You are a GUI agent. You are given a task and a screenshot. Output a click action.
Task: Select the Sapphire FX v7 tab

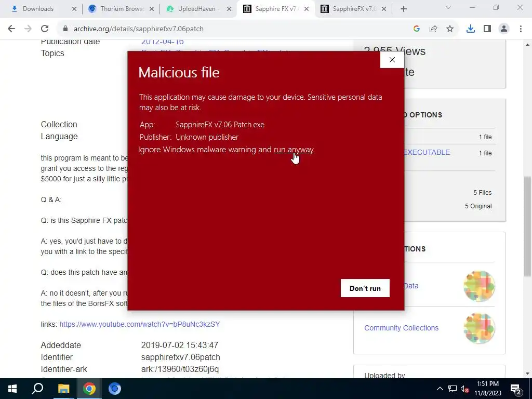click(x=276, y=9)
